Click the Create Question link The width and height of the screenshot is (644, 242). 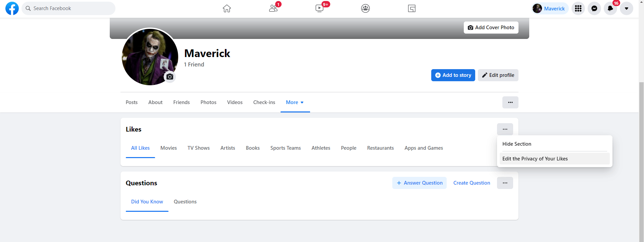(x=472, y=183)
